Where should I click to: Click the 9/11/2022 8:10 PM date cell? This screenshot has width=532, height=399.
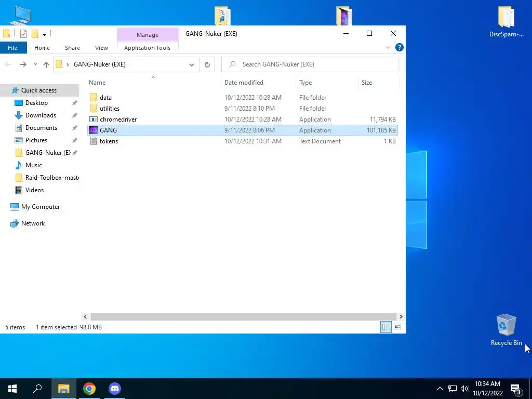click(x=249, y=108)
